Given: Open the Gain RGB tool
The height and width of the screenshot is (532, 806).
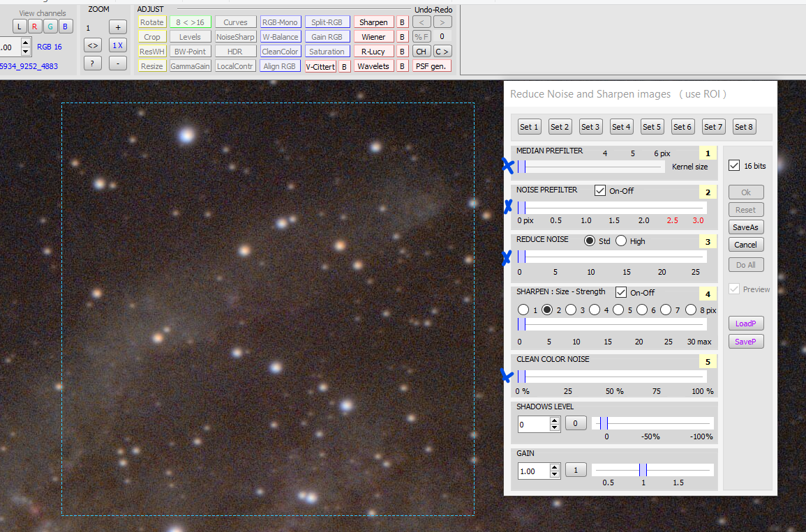Looking at the screenshot, I should [327, 37].
